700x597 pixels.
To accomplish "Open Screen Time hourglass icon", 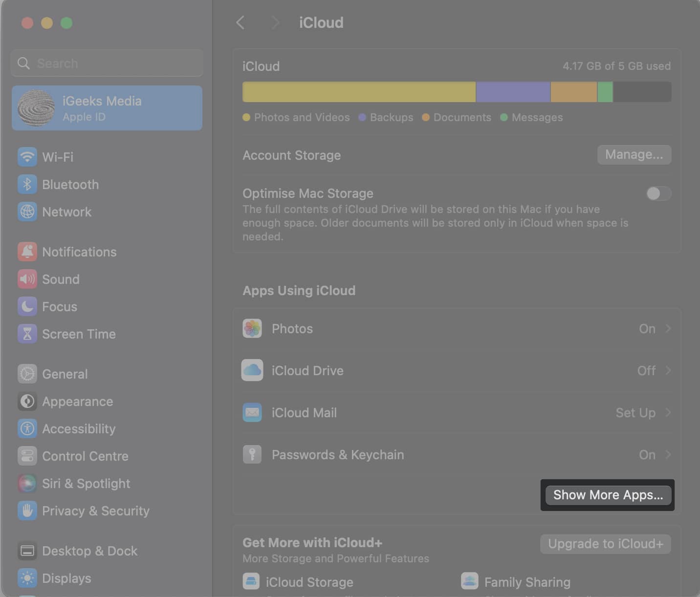I will [x=27, y=334].
